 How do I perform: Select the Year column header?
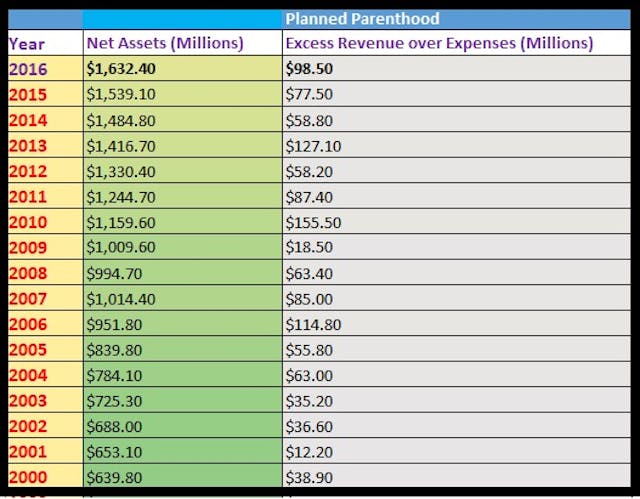click(27, 43)
